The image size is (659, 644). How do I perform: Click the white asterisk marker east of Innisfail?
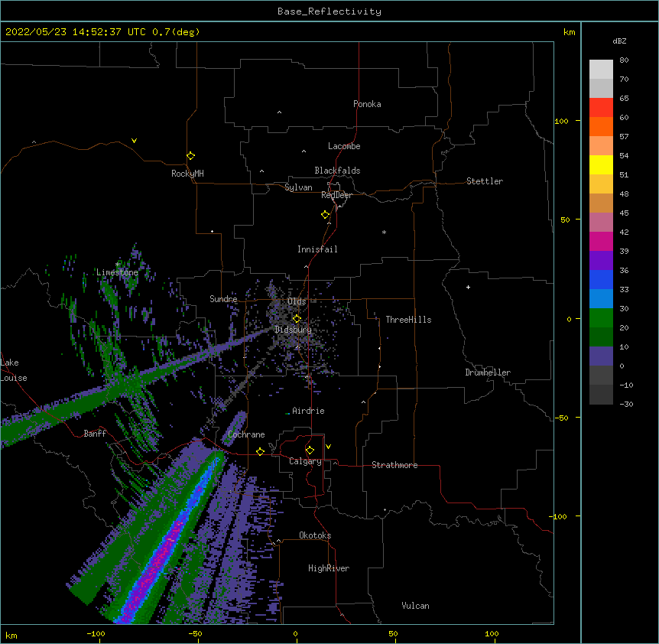tap(384, 232)
